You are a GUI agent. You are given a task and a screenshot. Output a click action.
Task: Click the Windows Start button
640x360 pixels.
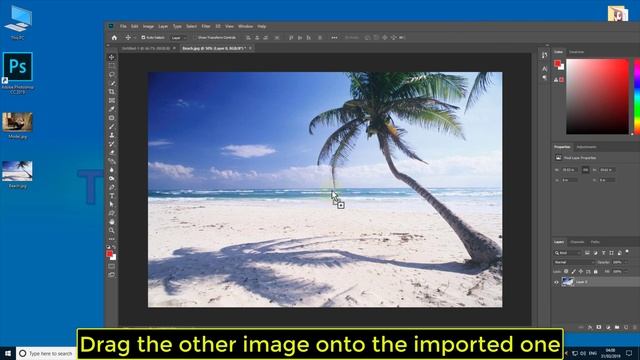point(8,353)
